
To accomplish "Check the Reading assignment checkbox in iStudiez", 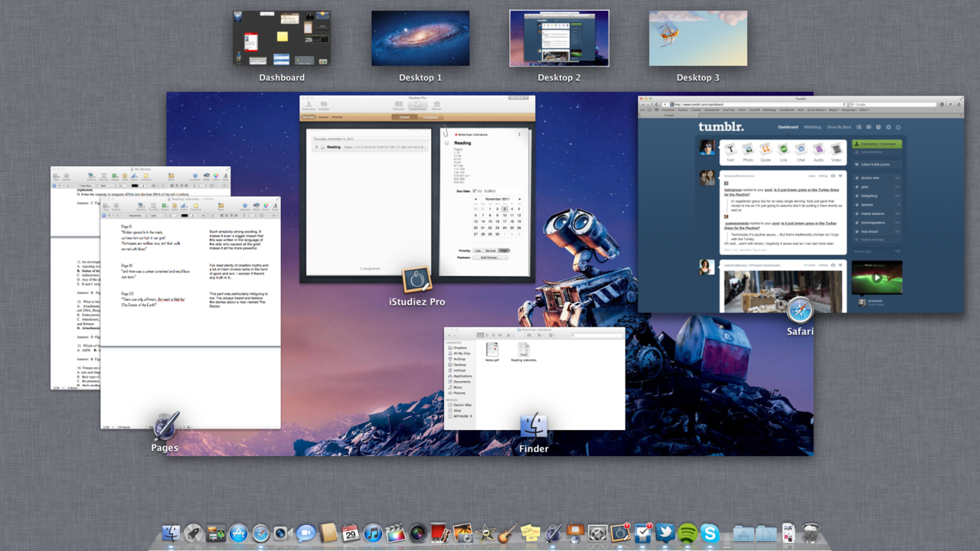I will (x=322, y=147).
